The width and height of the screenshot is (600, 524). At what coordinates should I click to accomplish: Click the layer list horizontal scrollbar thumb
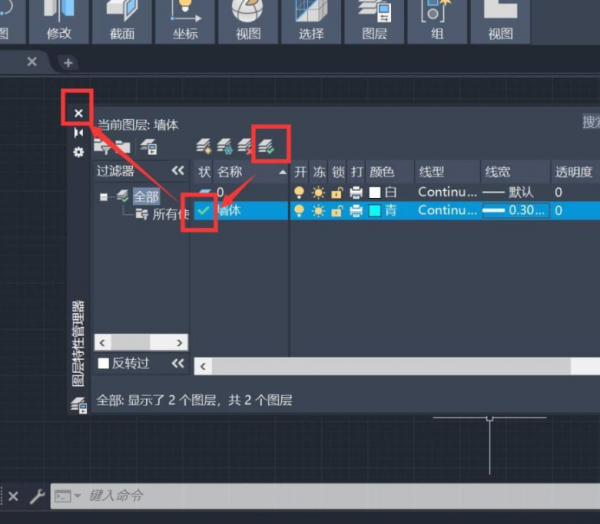pos(391,366)
